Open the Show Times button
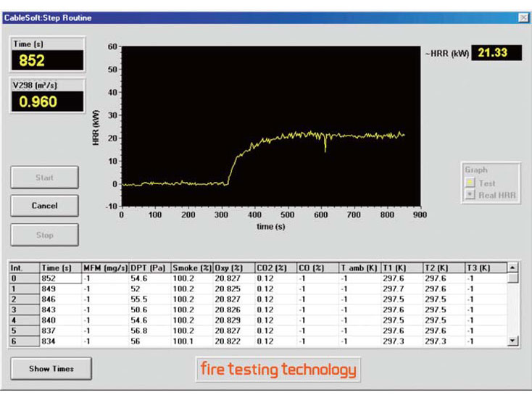This screenshot has height=400, width=532. [50, 368]
